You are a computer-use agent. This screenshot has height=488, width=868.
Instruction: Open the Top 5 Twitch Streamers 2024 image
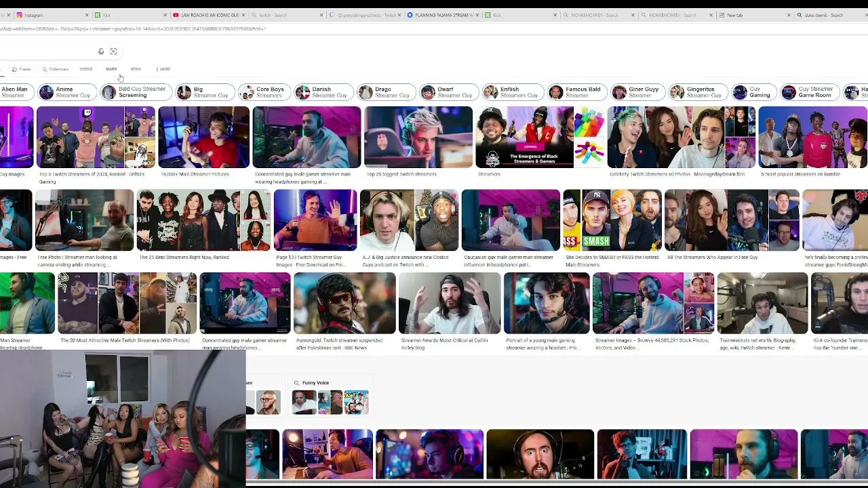click(x=96, y=137)
